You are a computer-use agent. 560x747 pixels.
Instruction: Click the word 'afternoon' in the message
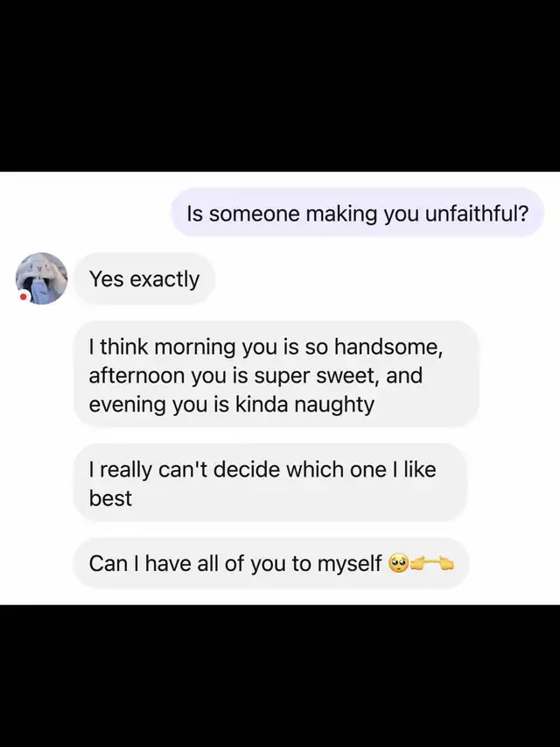[136, 376]
